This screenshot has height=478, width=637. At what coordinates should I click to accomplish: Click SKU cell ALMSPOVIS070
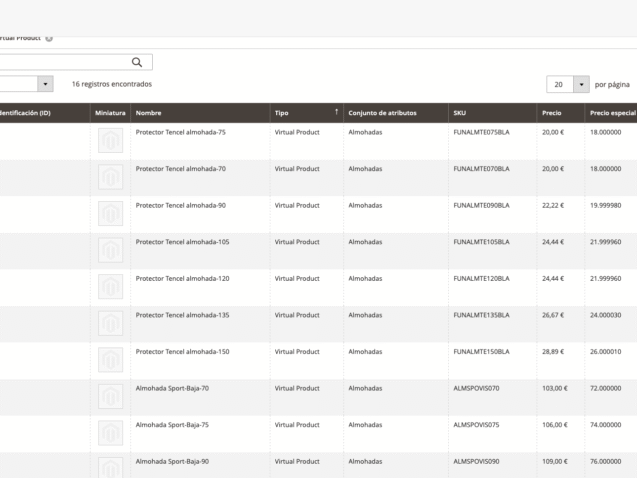pos(476,388)
